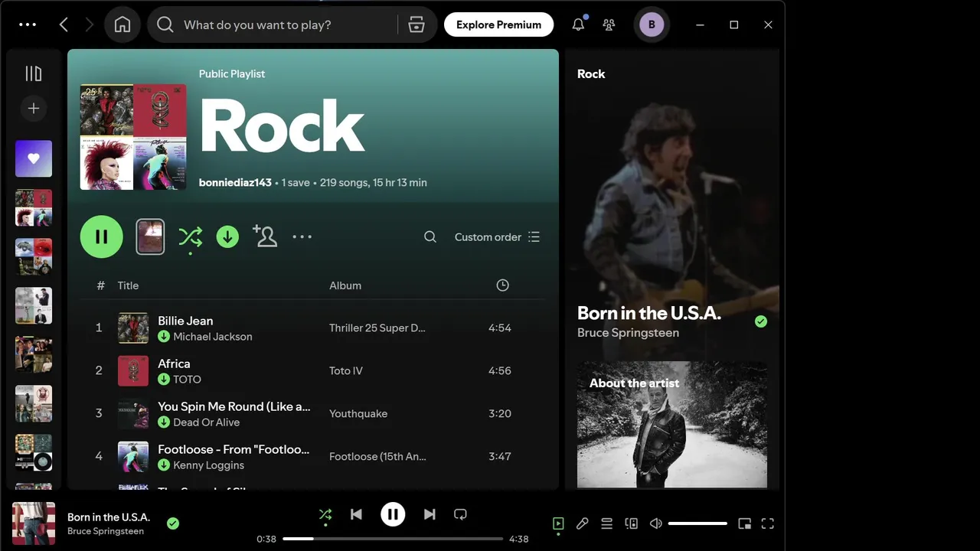Viewport: 980px width, 551px height.
Task: Open the TOTO artist link
Action: click(188, 380)
